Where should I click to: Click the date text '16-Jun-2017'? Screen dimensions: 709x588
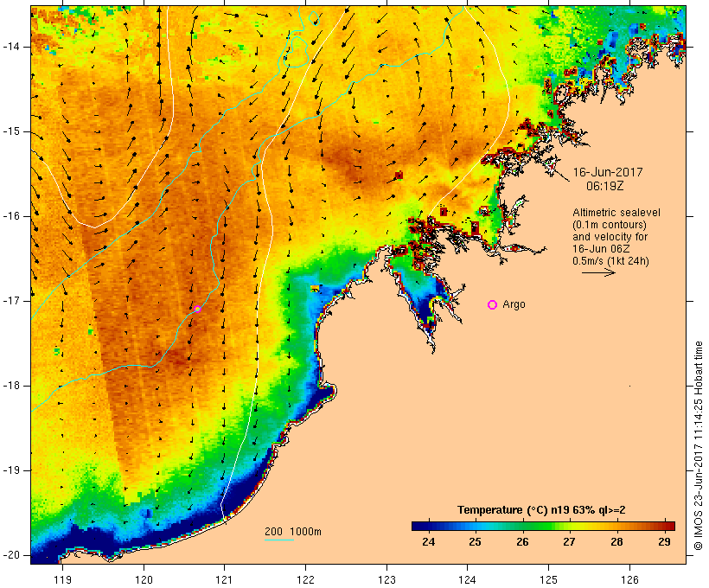pyautogui.click(x=608, y=172)
